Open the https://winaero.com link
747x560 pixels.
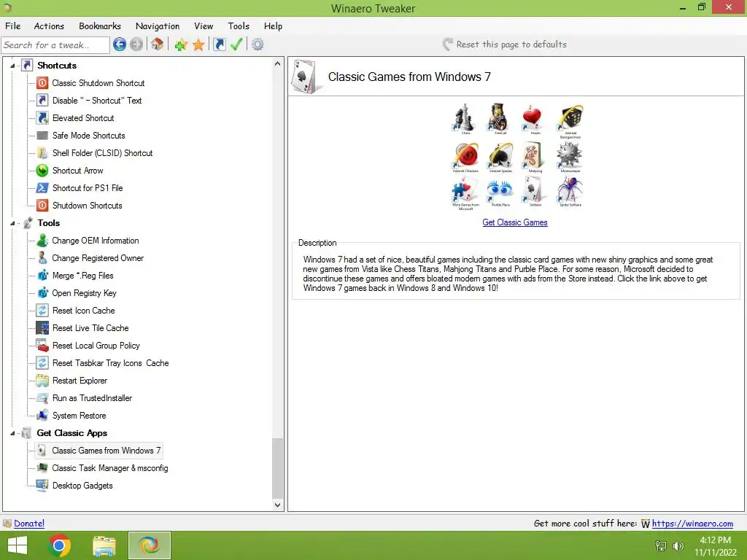pyautogui.click(x=692, y=524)
